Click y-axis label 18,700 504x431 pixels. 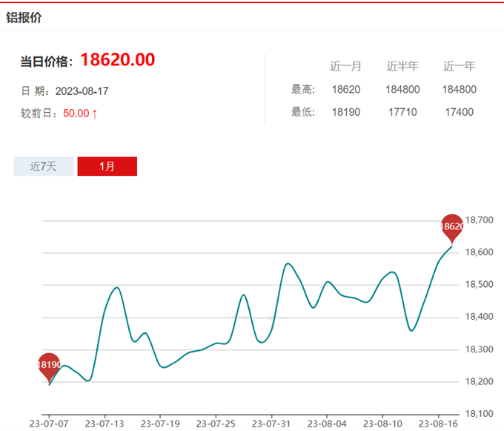(x=480, y=220)
